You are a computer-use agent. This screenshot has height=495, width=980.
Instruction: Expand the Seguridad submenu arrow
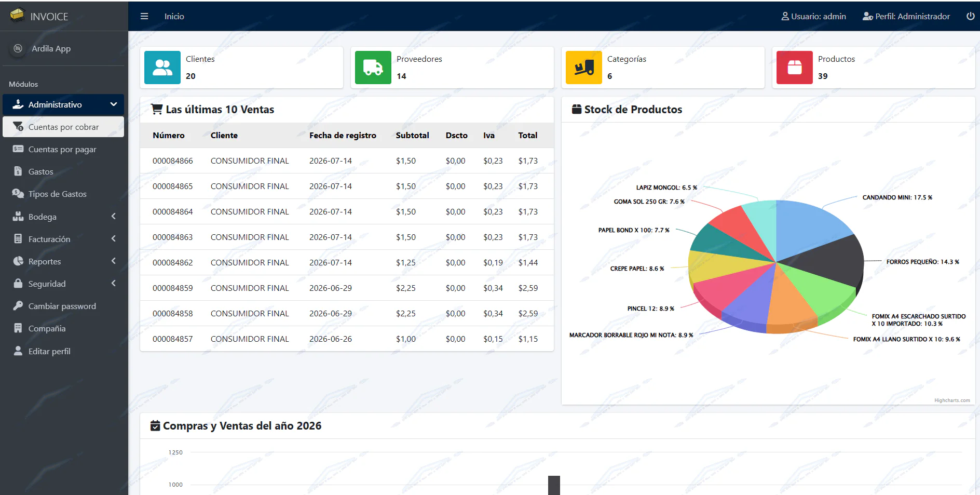pyautogui.click(x=114, y=284)
